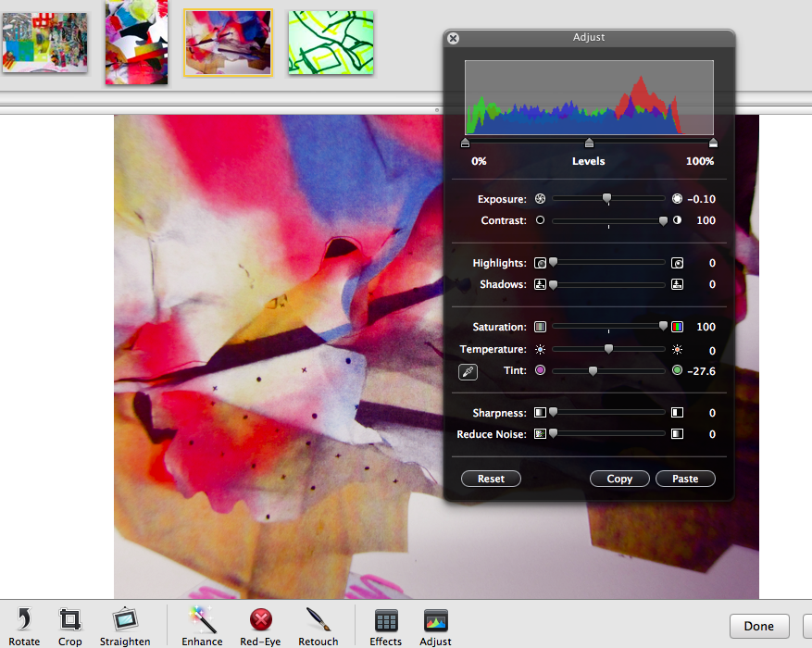Viewport: 812px width, 648px height.
Task: Click the Exposure slider handle
Action: [607, 198]
